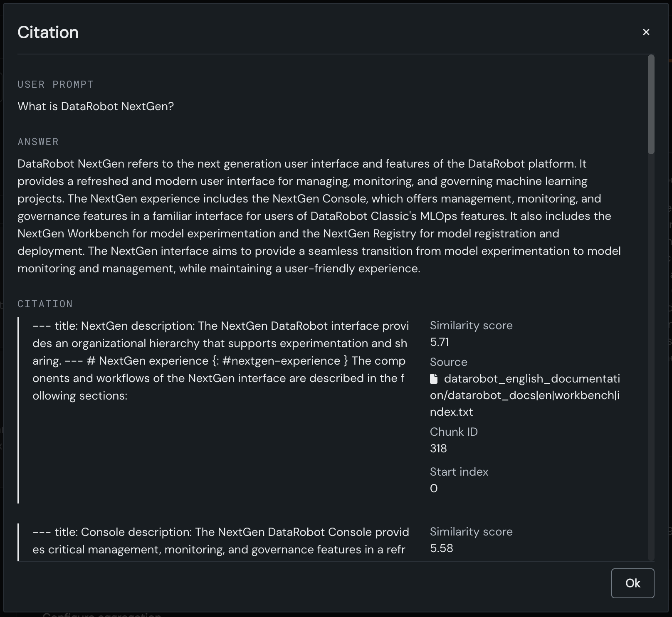Viewport: 672px width, 617px height.
Task: Click the Source label in first citation
Action: pyautogui.click(x=448, y=362)
